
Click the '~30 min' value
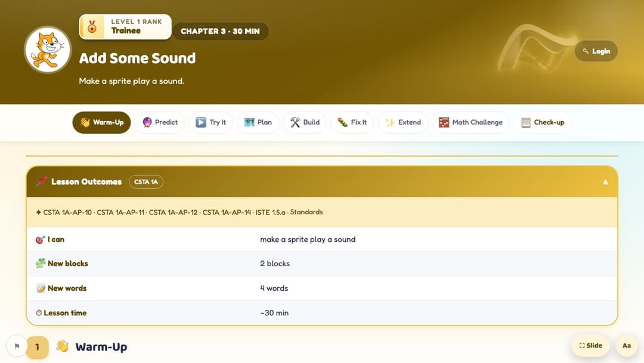(274, 313)
